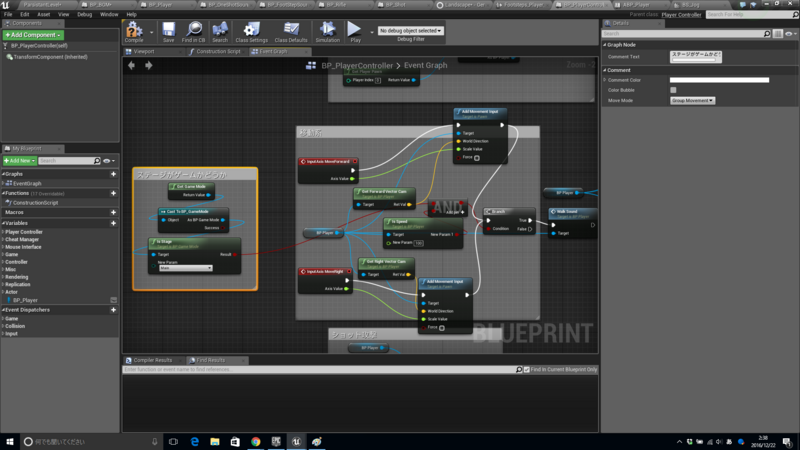800x450 pixels.
Task: Add a new function with plus
Action: point(113,193)
